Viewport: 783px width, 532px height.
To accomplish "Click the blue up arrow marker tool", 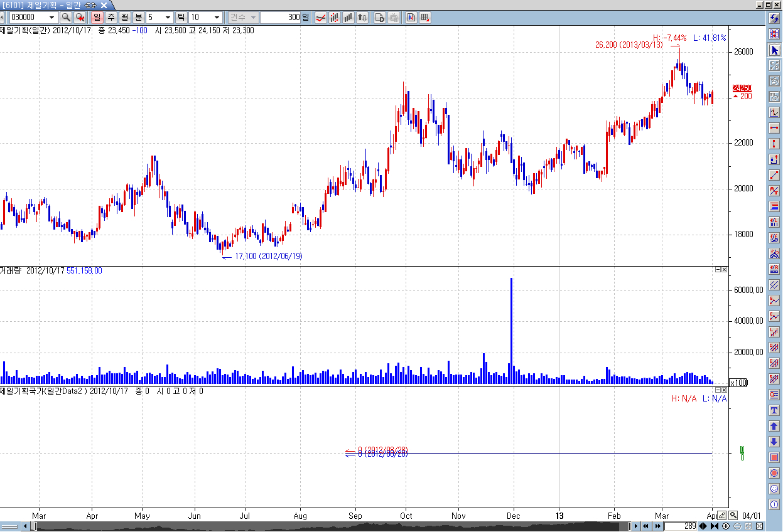I will click(x=774, y=426).
